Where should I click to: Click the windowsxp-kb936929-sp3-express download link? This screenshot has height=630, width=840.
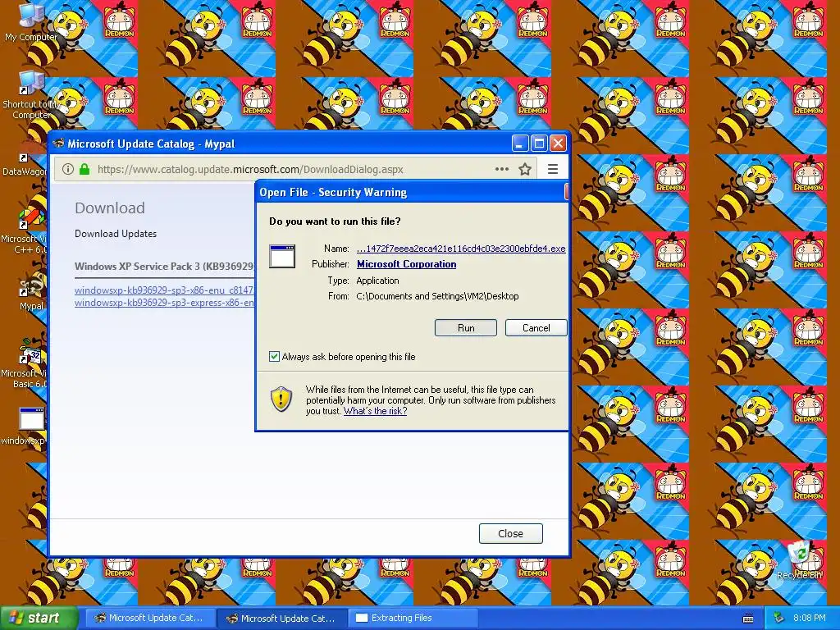click(x=164, y=303)
